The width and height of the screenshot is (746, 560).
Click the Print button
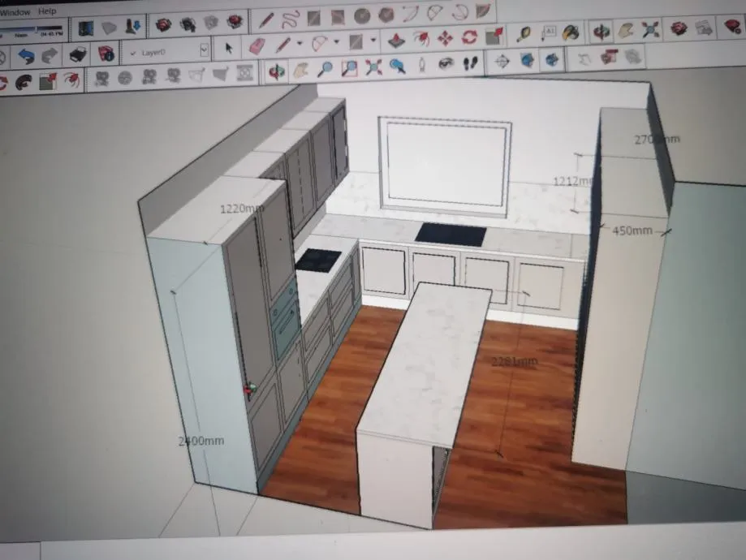pos(77,55)
